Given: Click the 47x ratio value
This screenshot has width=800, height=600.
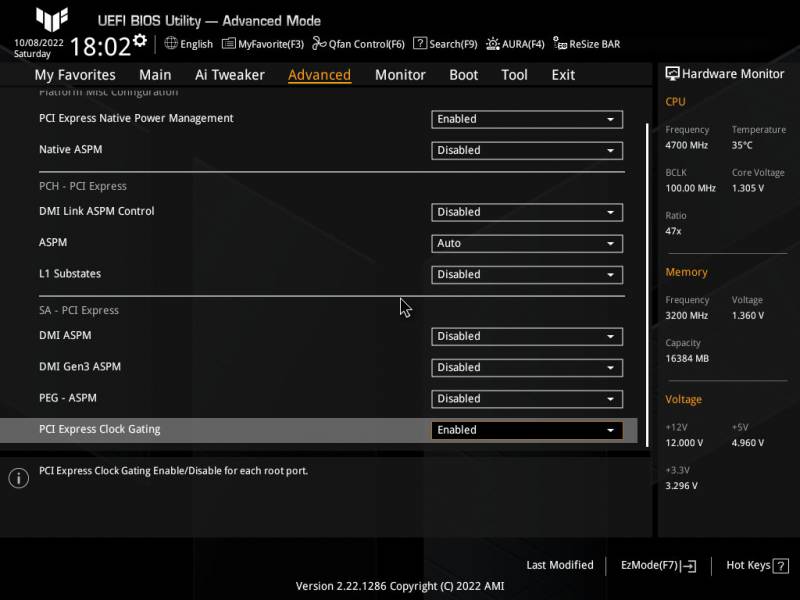Looking at the screenshot, I should coord(673,231).
